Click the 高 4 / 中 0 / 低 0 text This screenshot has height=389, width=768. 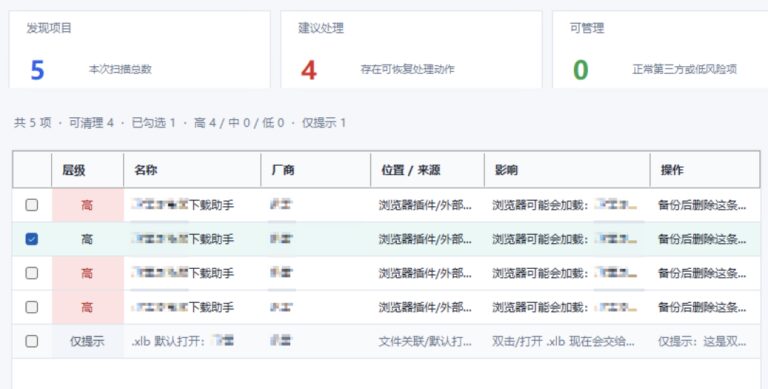pos(239,122)
